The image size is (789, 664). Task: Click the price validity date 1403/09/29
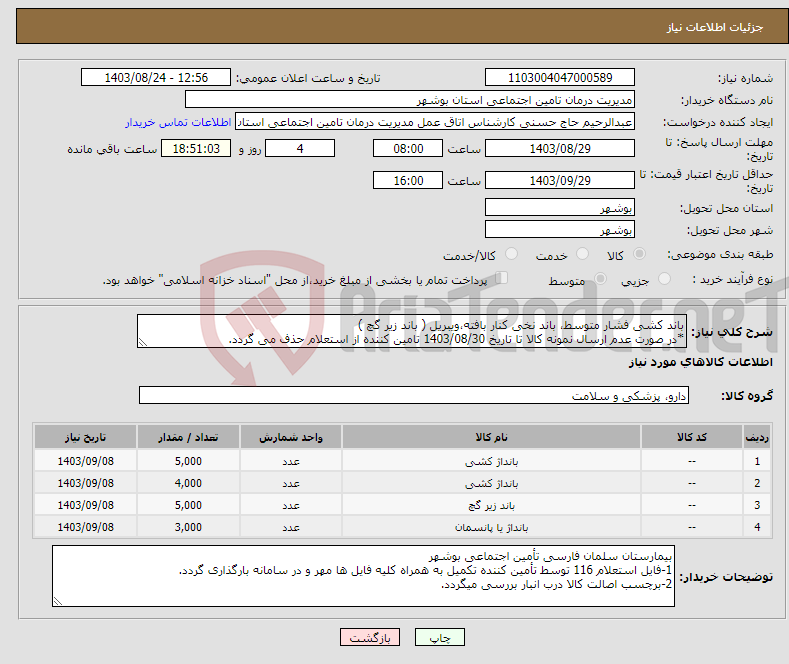point(560,180)
